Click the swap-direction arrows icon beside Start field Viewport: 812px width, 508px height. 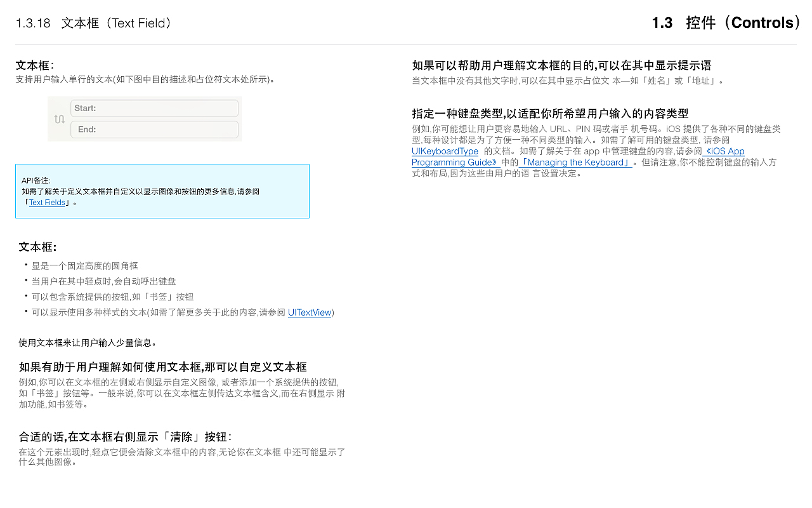pyautogui.click(x=60, y=119)
